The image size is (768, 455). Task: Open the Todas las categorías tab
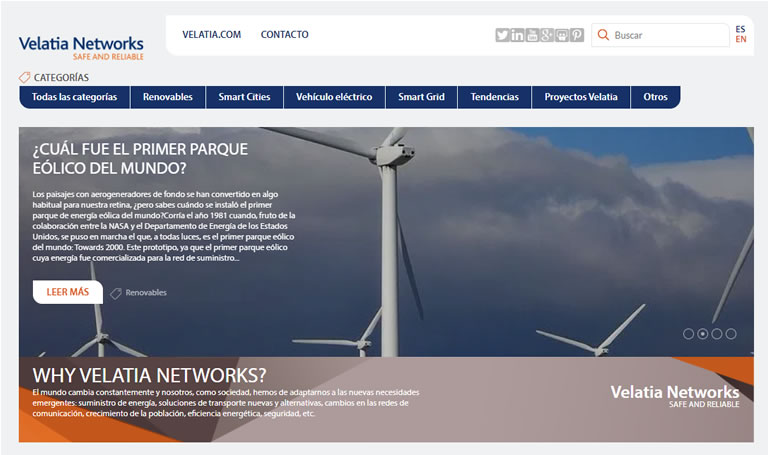[x=74, y=97]
